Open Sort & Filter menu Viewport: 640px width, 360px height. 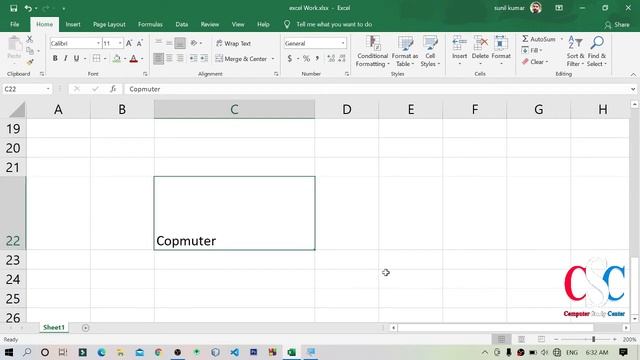575,51
